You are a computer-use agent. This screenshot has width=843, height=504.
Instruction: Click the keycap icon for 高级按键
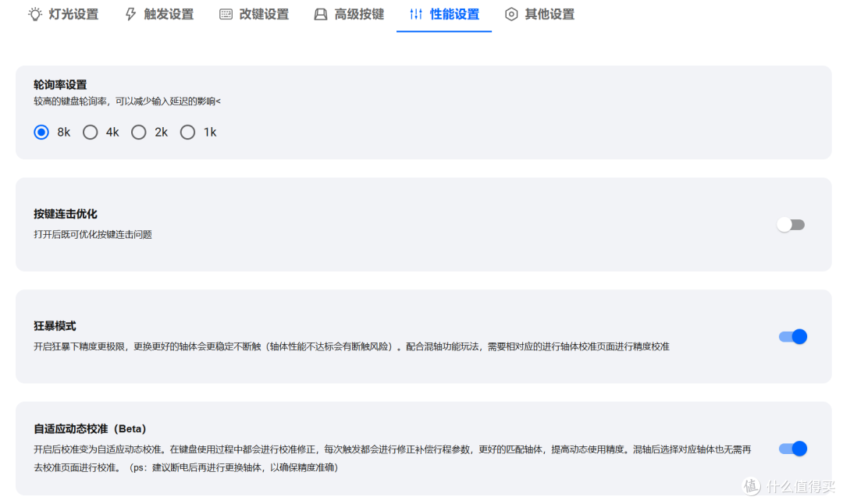(x=321, y=15)
